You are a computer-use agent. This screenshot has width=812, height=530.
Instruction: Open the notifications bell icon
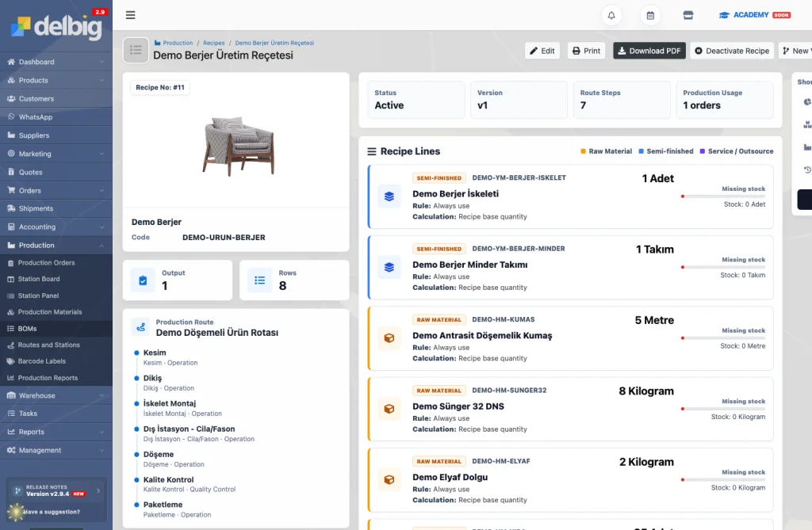click(x=611, y=16)
